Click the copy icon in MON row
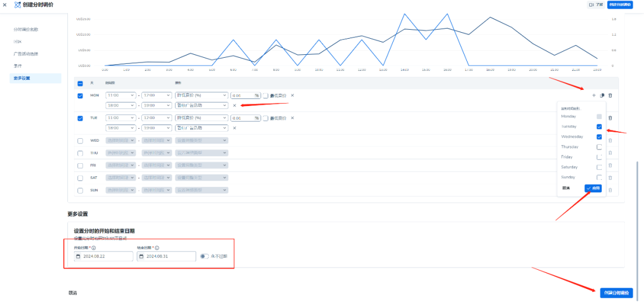 (602, 95)
